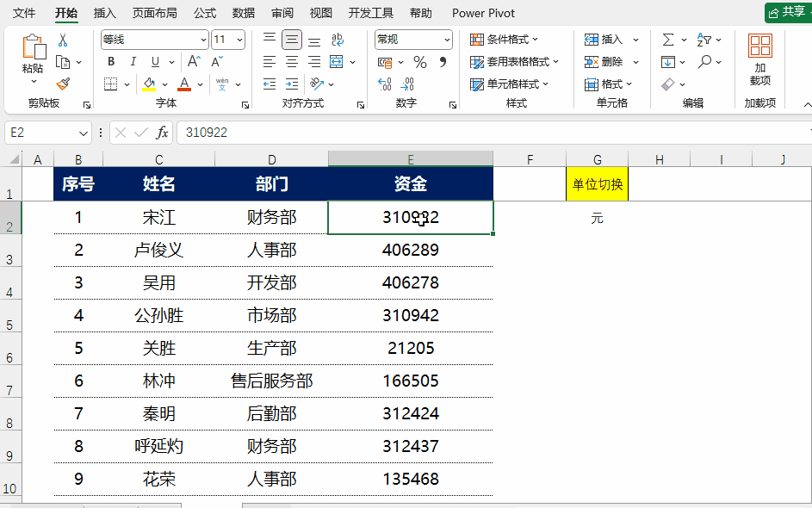Switch to the Formulas (公式) tab
The image size is (812, 508).
[205, 13]
